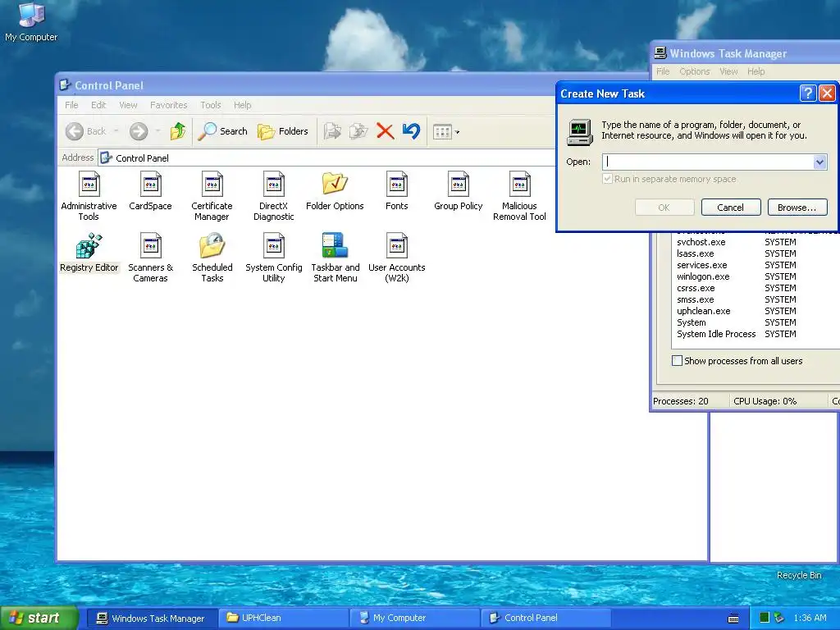Click the red Delete toolbar icon

point(385,131)
